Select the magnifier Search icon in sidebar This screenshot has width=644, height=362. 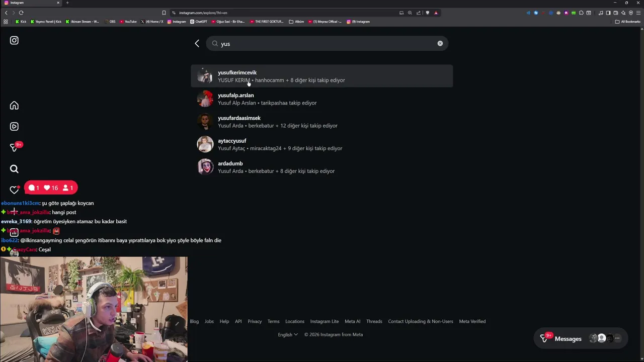[14, 169]
